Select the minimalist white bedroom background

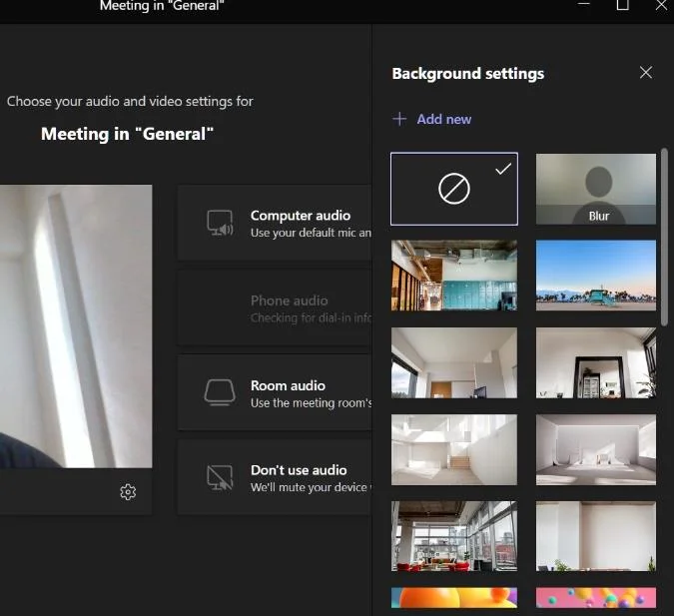[x=596, y=449]
